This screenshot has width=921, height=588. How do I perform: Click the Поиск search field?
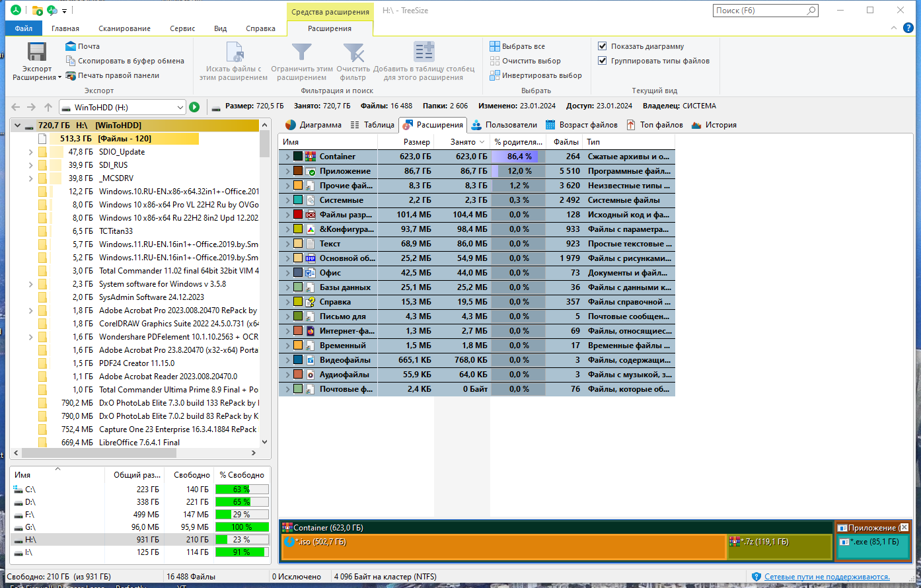pos(760,11)
